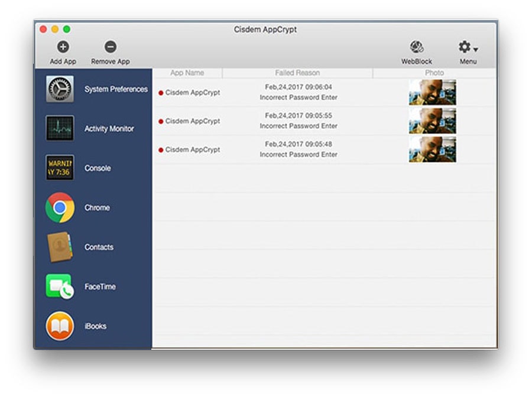Screen dimensions: 532x397
Task: Click the Activity Monitor label
Action: coord(109,128)
